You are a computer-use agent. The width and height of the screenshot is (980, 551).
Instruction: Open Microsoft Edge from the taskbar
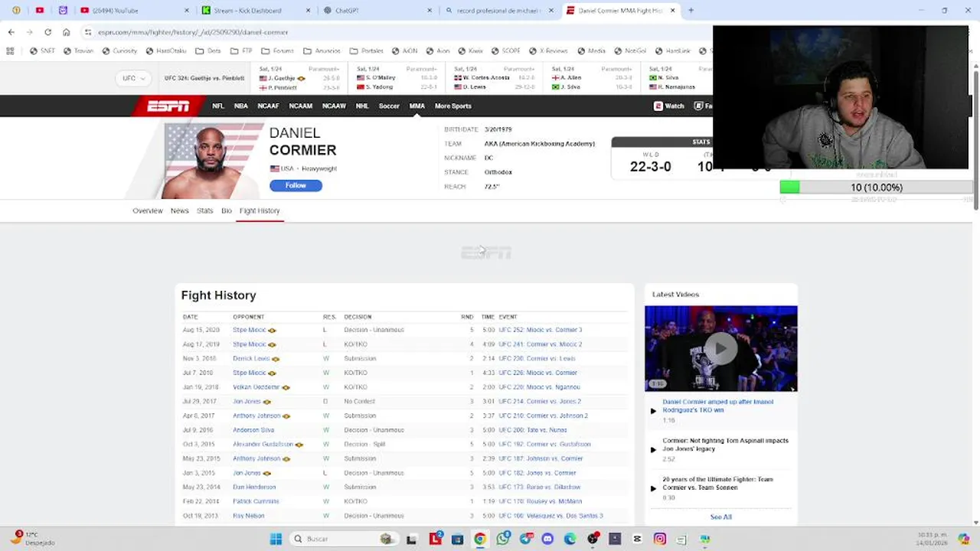pos(570,539)
